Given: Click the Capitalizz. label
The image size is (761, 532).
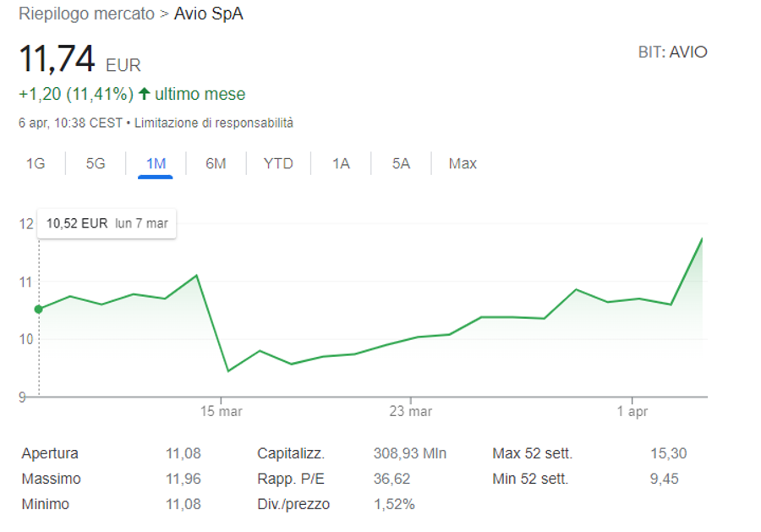Looking at the screenshot, I should 291,453.
